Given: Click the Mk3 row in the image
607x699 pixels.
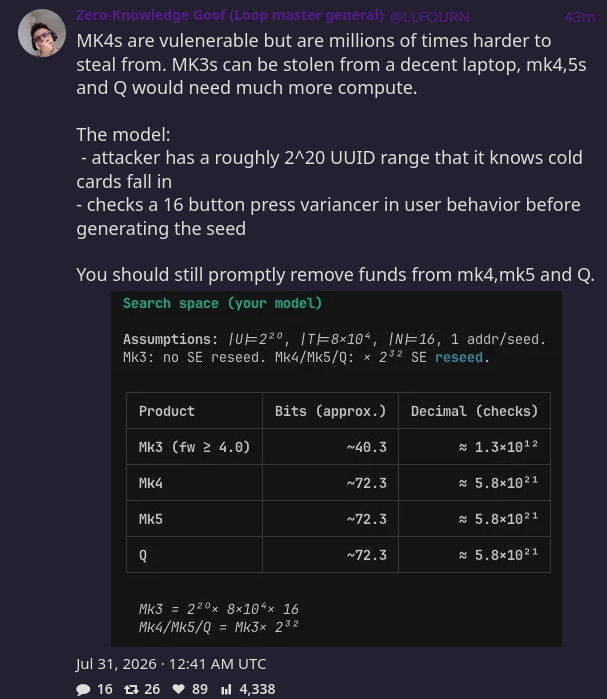Looking at the screenshot, I should [338, 447].
